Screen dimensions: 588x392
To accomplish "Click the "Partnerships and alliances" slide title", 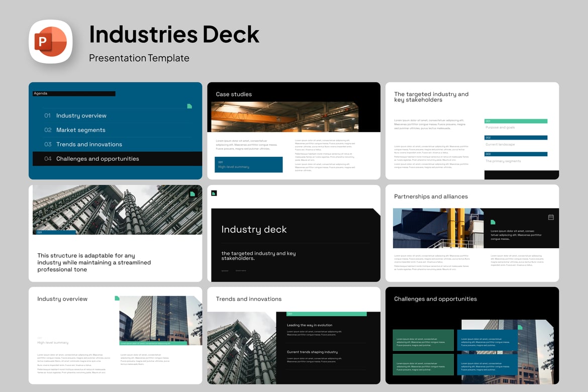I will pyautogui.click(x=431, y=197).
